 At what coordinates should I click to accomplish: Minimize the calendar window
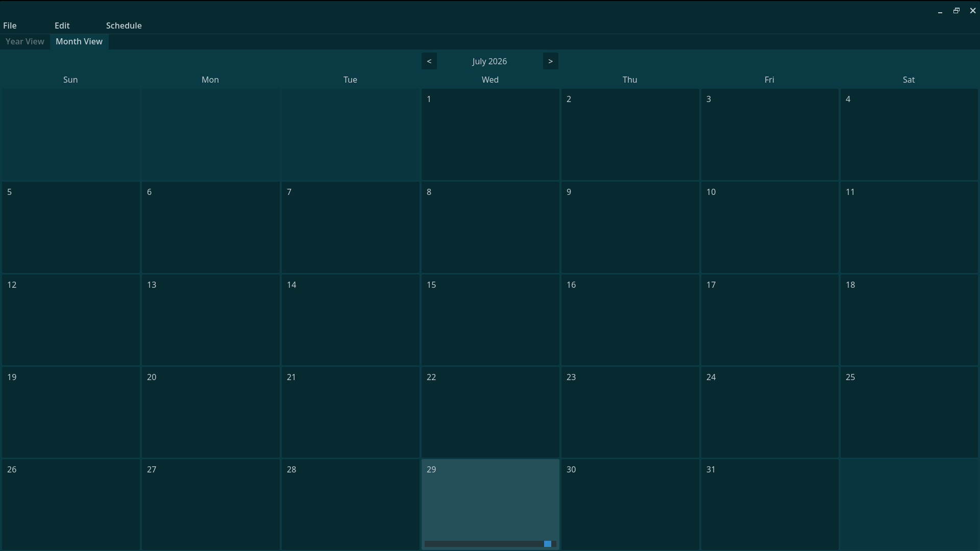pos(940,11)
